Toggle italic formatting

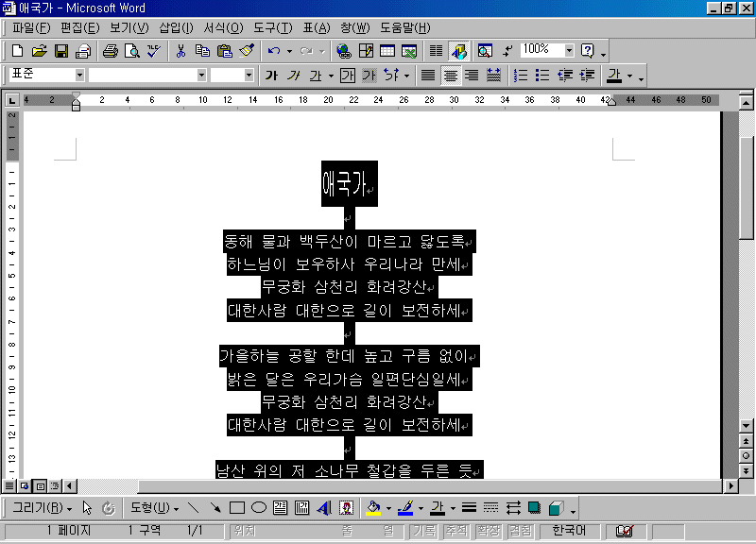coord(294,76)
